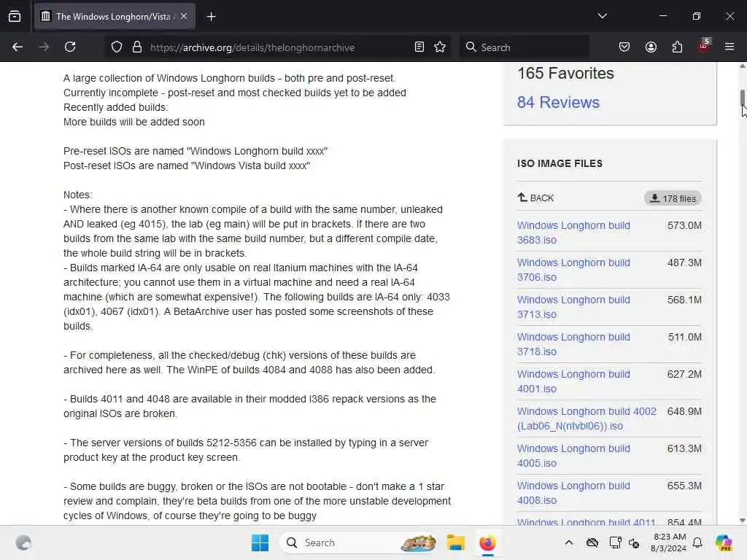This screenshot has height=560, width=747.
Task: Open uBlock Origin extension icon
Action: [704, 46]
